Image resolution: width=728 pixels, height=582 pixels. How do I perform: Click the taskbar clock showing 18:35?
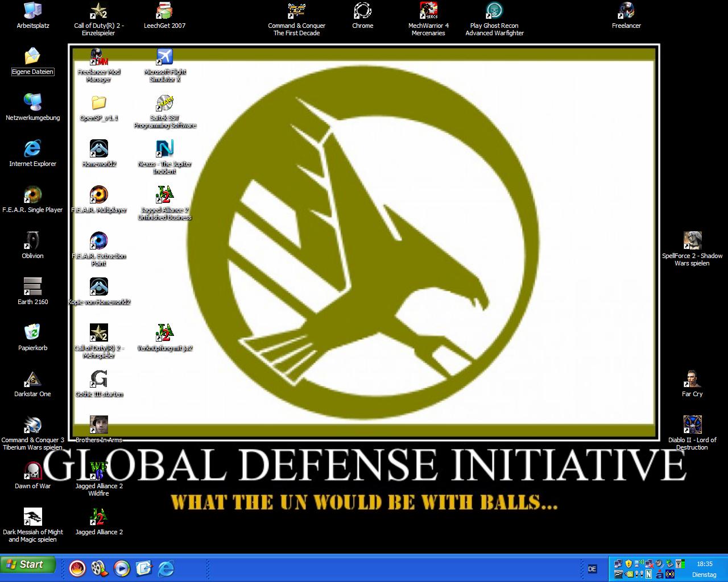704,564
